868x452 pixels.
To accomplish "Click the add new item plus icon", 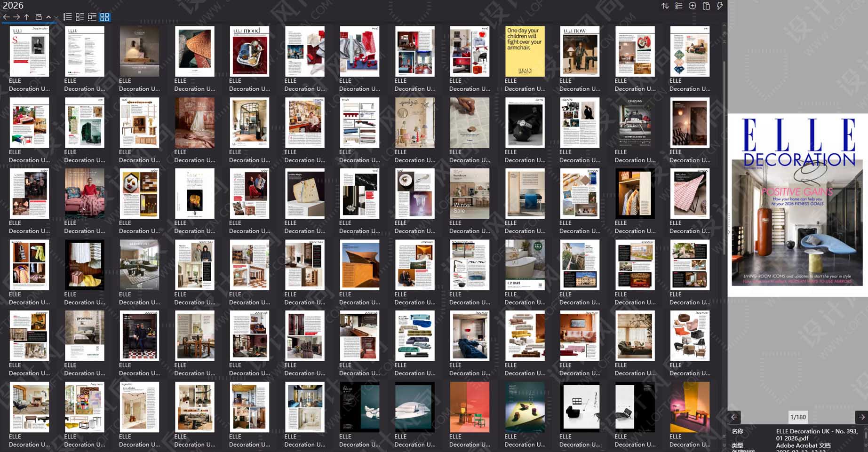I will [x=692, y=6].
